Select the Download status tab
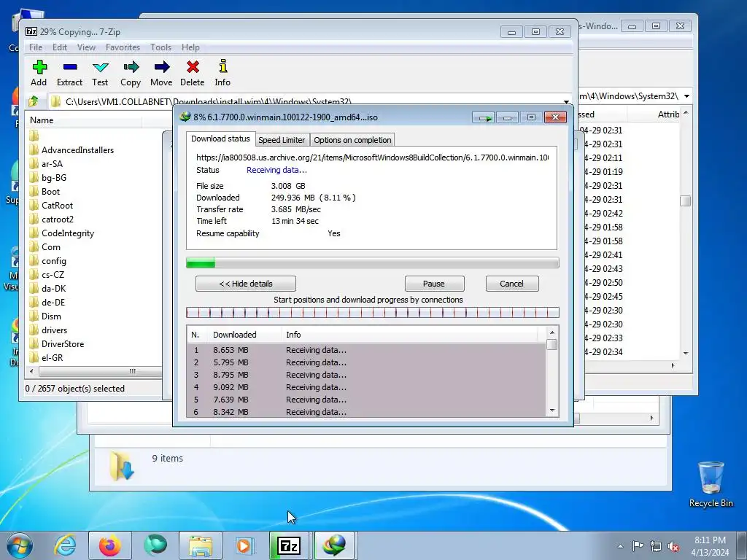The width and height of the screenshot is (747, 560). click(x=220, y=139)
